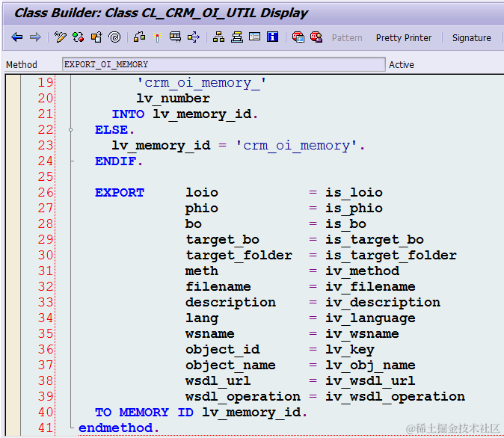504x438 pixels.
Task: Click iv_method on line 31
Action: click(362, 271)
